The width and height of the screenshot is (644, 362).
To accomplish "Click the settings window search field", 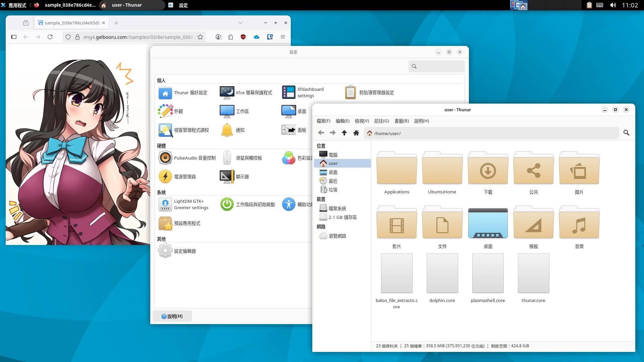I will coord(436,66).
